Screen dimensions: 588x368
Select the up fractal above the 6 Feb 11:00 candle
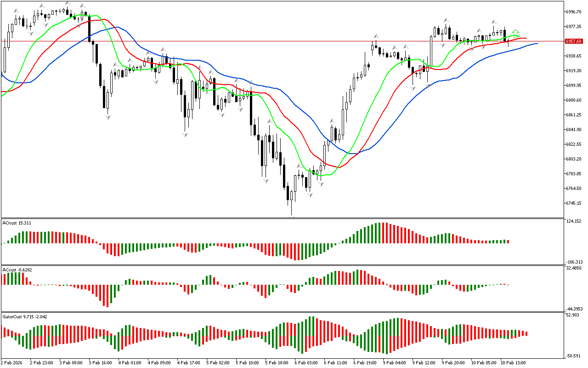coord(332,121)
